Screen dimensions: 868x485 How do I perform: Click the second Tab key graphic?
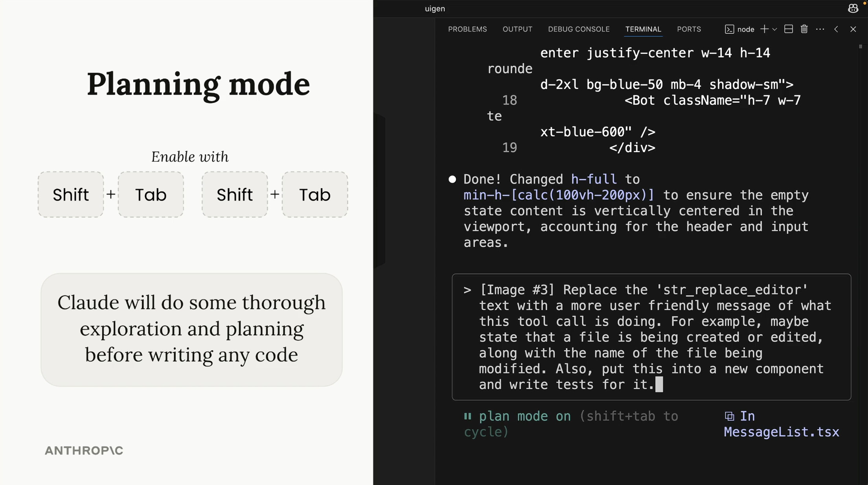coord(314,195)
